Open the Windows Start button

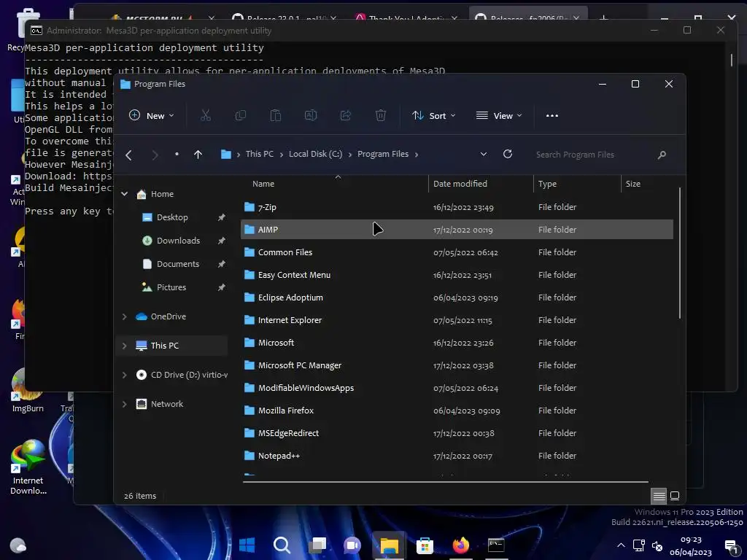coord(247,545)
